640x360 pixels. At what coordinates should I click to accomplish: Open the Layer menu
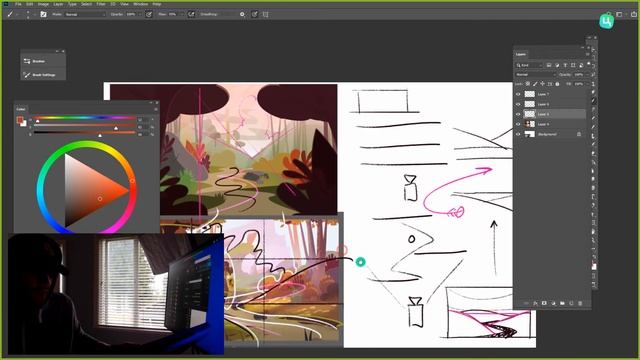[58, 4]
